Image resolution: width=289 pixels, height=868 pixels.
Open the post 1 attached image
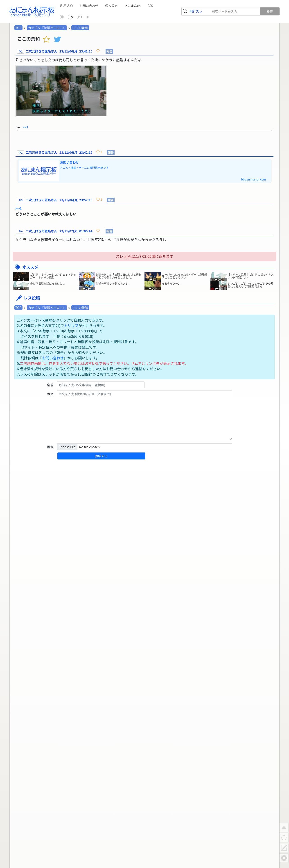point(62,91)
